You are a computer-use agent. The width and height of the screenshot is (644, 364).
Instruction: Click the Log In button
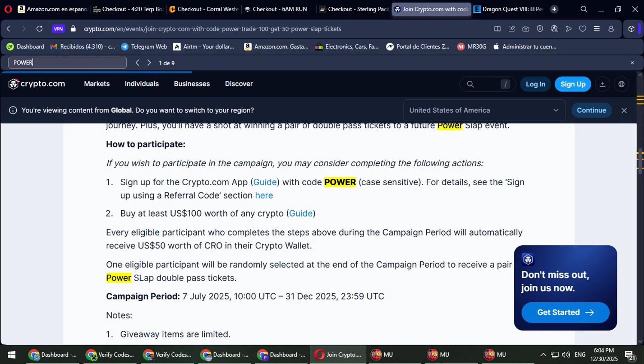[x=535, y=84]
